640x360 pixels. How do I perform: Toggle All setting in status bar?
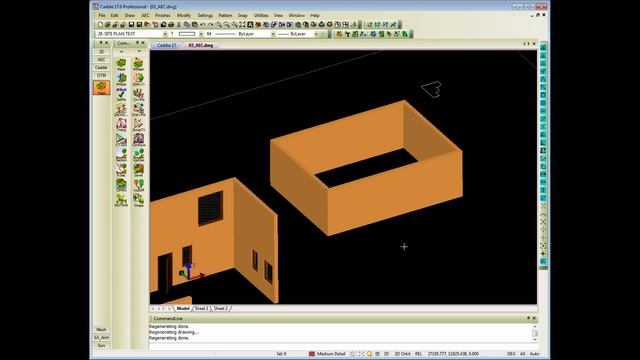click(x=522, y=354)
